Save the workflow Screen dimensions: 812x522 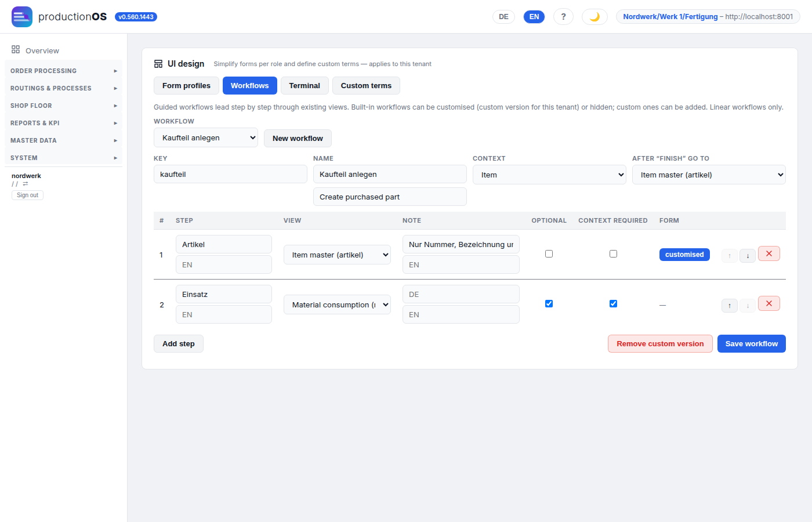click(x=752, y=343)
